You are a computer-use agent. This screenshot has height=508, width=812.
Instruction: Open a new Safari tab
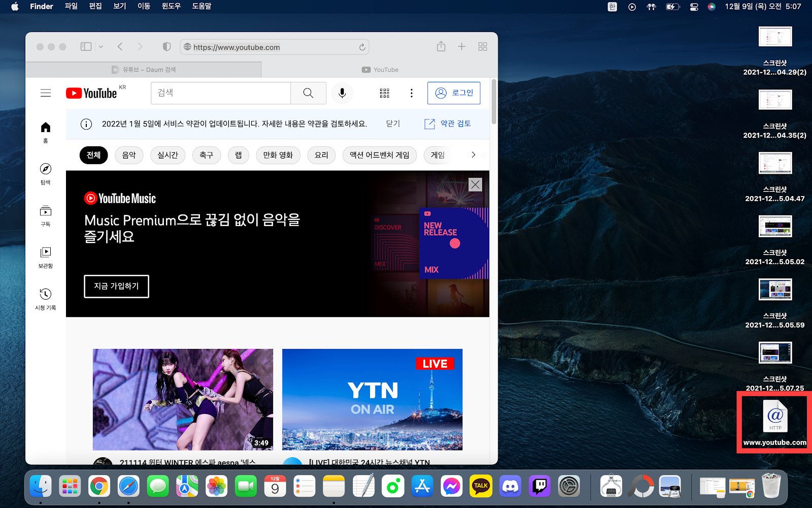click(x=462, y=47)
